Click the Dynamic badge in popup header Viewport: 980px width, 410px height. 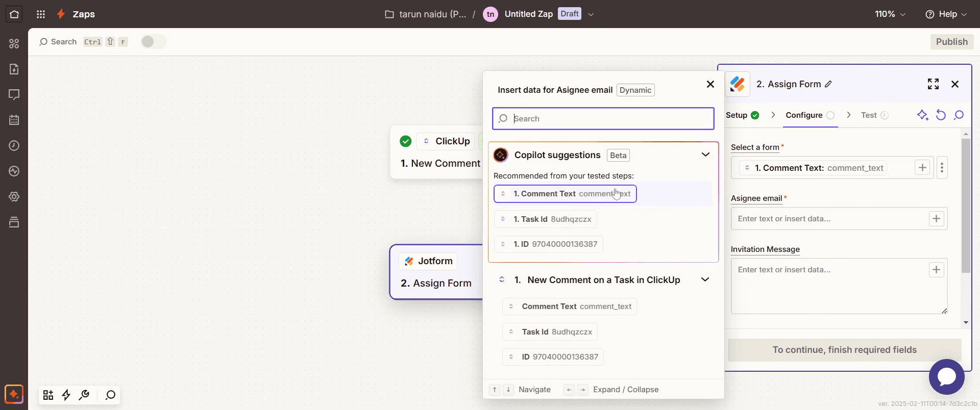click(635, 90)
